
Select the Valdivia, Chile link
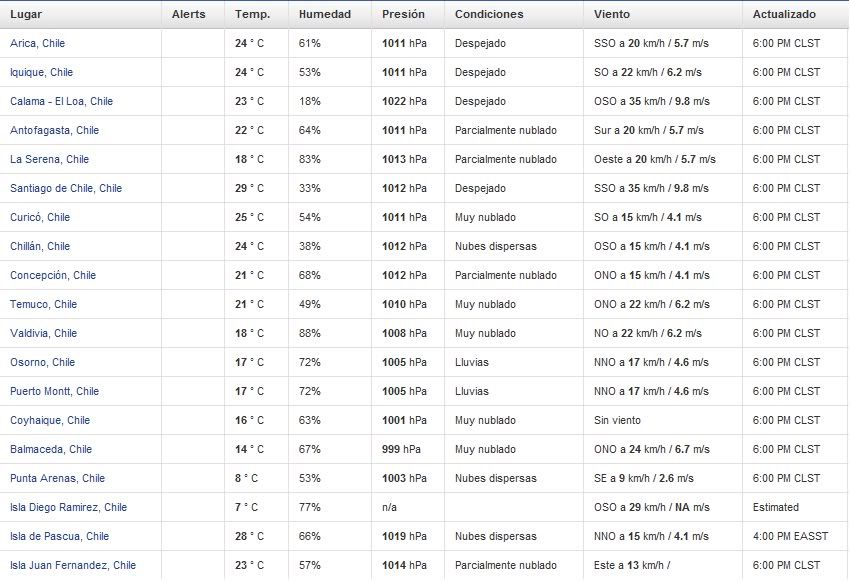43,333
